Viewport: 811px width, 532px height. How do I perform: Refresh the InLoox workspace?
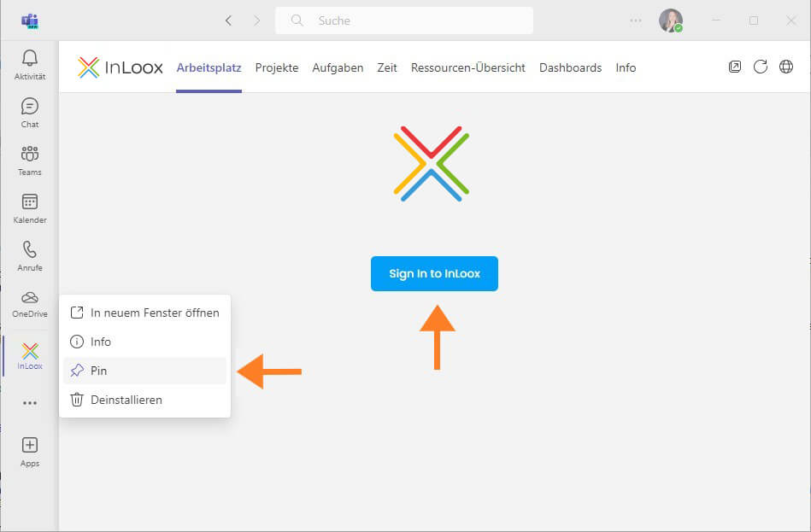tap(761, 67)
